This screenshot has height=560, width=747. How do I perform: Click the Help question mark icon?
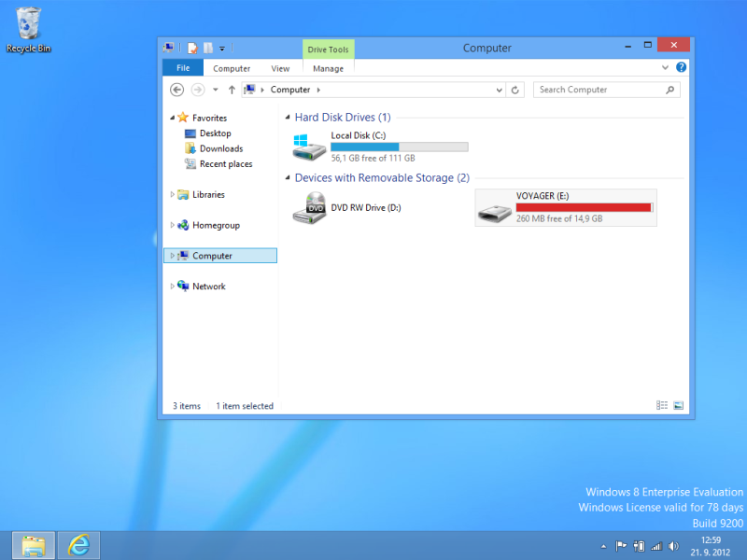point(682,68)
